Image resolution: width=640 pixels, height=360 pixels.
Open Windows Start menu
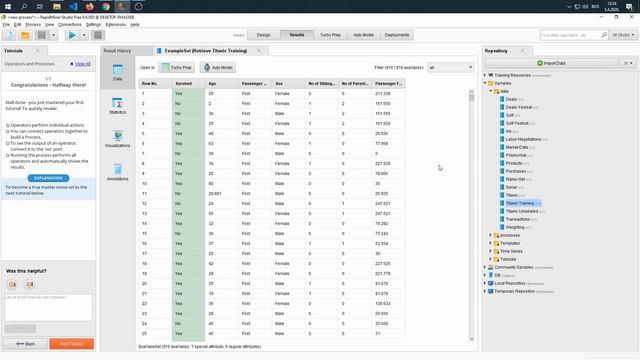coord(8,7)
